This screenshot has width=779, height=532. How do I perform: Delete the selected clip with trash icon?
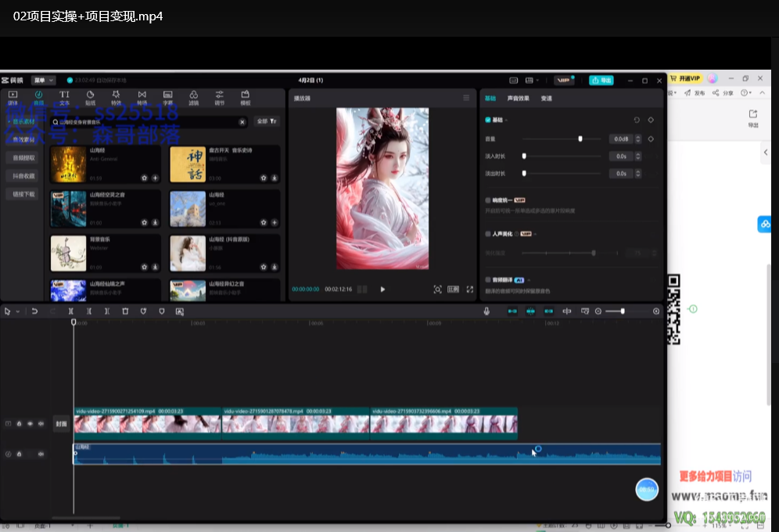(125, 311)
